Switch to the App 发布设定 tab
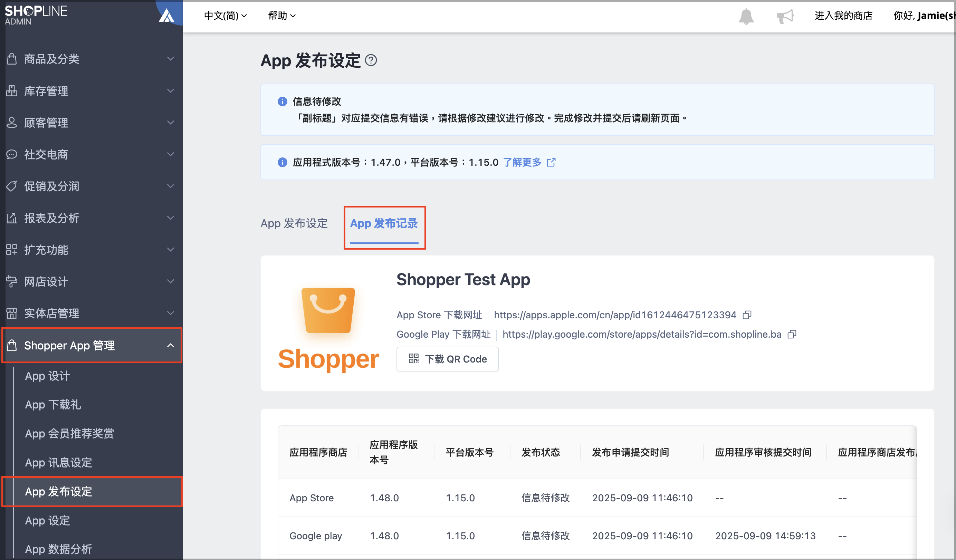This screenshot has width=956, height=560. click(294, 223)
